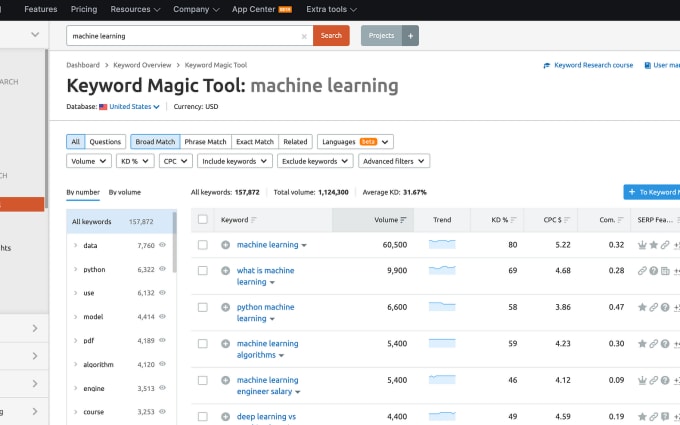Open the Extra tools menu
Image resolution: width=680 pixels, height=425 pixels.
click(x=331, y=10)
